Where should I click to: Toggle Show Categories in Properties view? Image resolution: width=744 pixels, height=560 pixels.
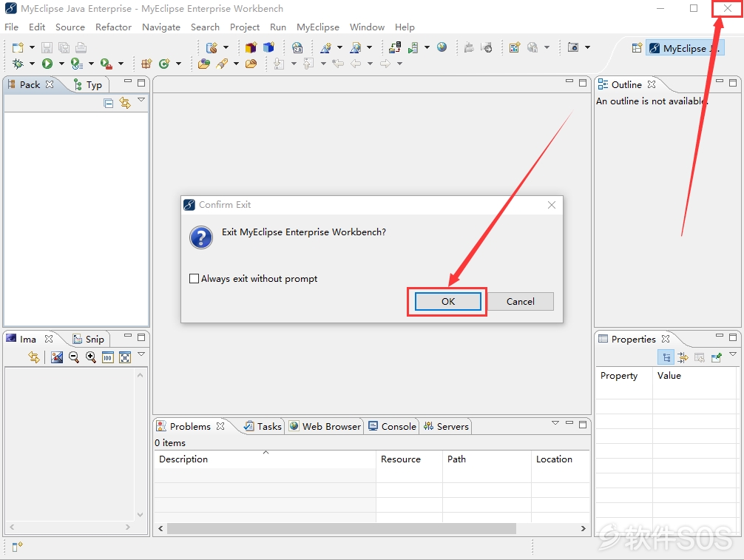tap(666, 357)
